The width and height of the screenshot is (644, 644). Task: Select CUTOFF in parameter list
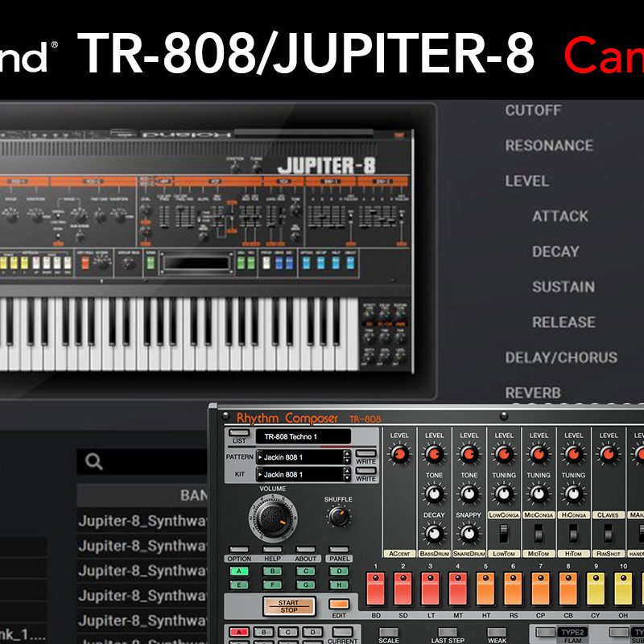533,110
